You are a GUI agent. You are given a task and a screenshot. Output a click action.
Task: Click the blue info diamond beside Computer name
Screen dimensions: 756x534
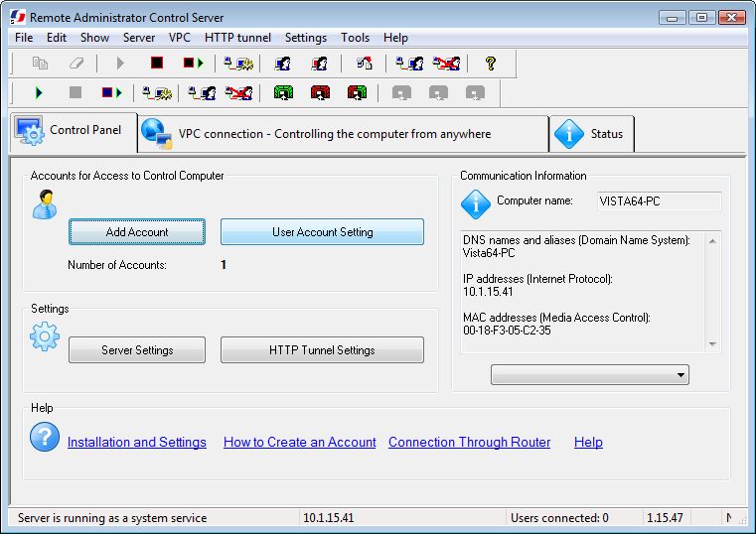[476, 204]
